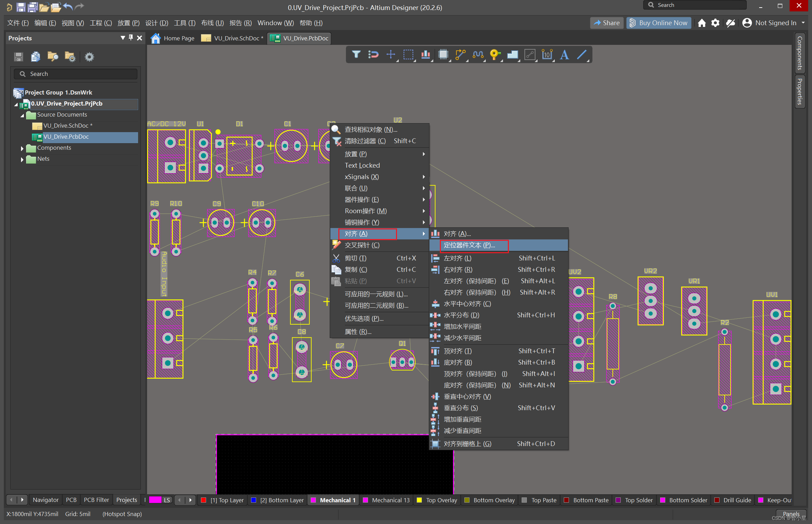
Task: Toggle the LS layer set button
Action: pos(167,500)
